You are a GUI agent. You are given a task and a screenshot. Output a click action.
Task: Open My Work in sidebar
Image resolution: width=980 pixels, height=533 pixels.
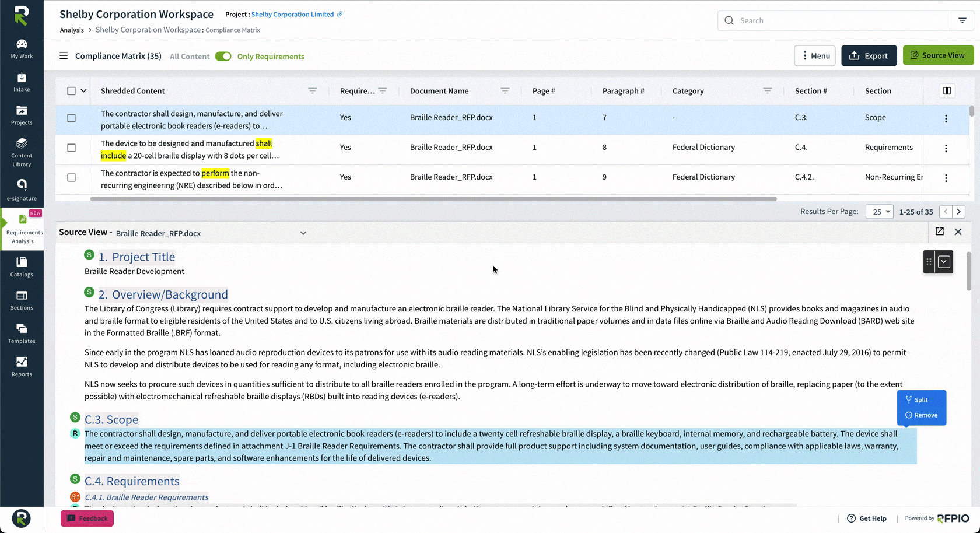pyautogui.click(x=22, y=49)
